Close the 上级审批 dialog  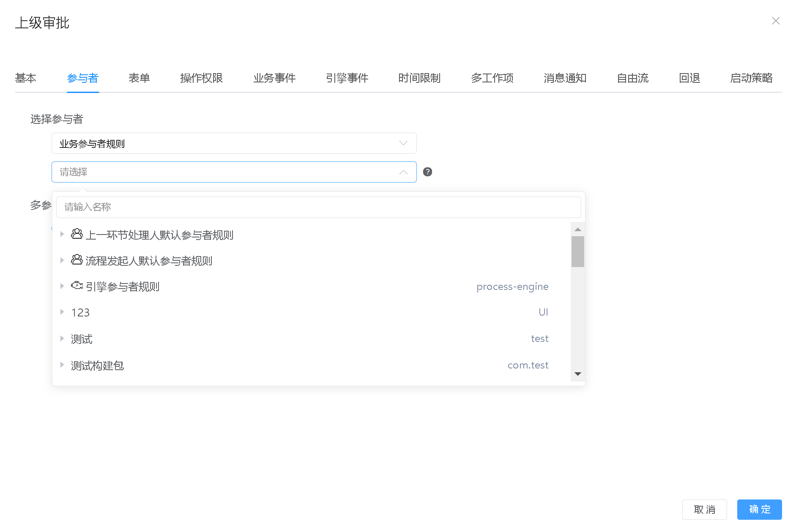(x=776, y=21)
